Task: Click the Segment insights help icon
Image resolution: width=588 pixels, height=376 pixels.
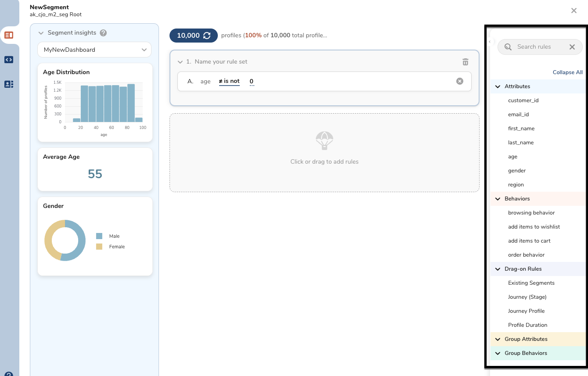Action: click(x=103, y=33)
